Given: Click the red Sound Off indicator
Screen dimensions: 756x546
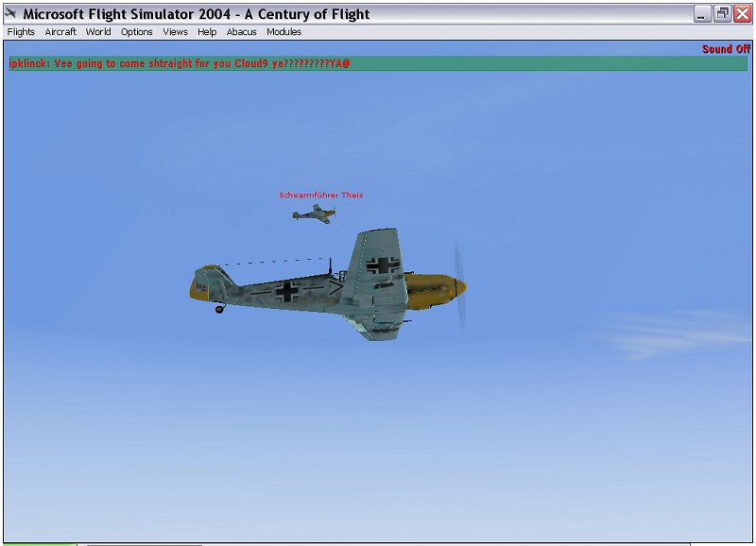Looking at the screenshot, I should pyautogui.click(x=726, y=49).
